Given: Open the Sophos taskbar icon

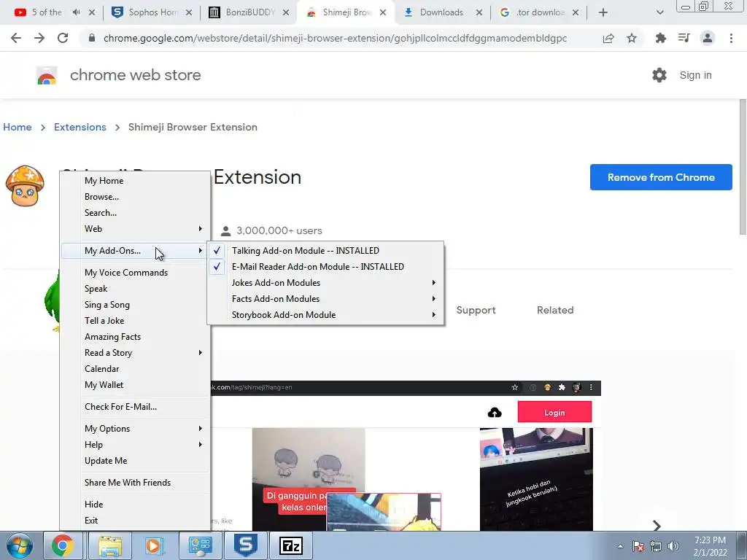Looking at the screenshot, I should (246, 545).
